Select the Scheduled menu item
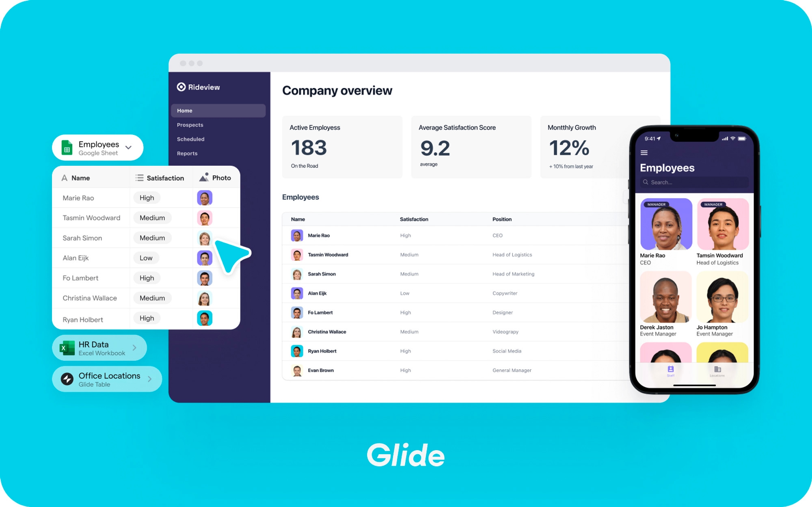 [191, 140]
